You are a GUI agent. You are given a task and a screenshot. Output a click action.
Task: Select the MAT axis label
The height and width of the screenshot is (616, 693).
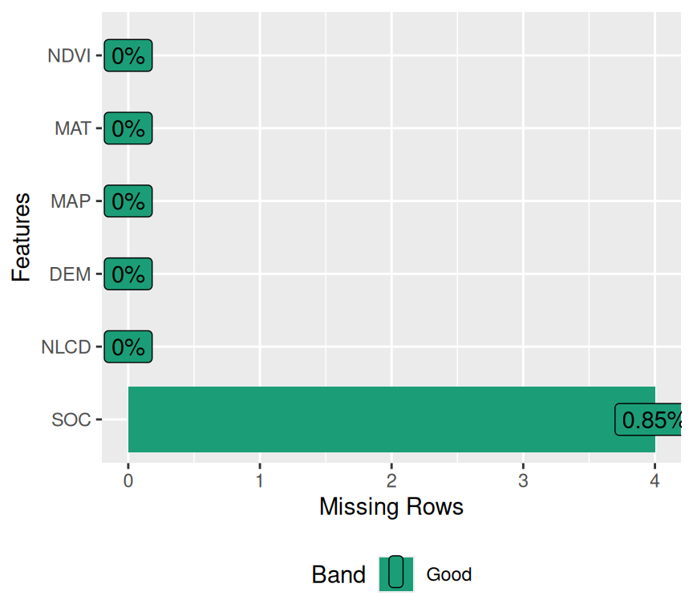[x=72, y=128]
